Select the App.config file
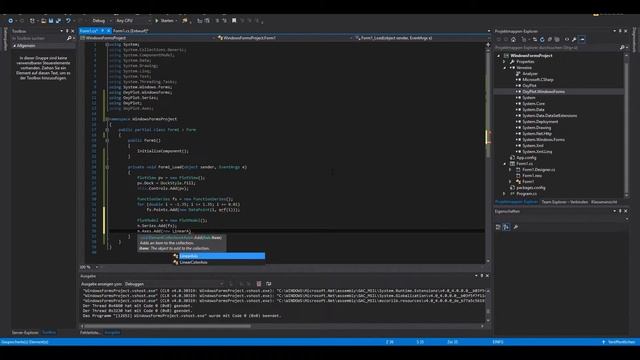The image size is (640, 360). [x=526, y=158]
